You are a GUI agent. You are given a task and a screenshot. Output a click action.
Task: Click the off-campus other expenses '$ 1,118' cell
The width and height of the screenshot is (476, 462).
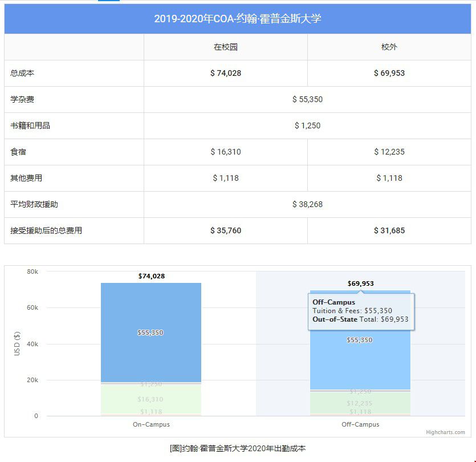click(x=389, y=178)
